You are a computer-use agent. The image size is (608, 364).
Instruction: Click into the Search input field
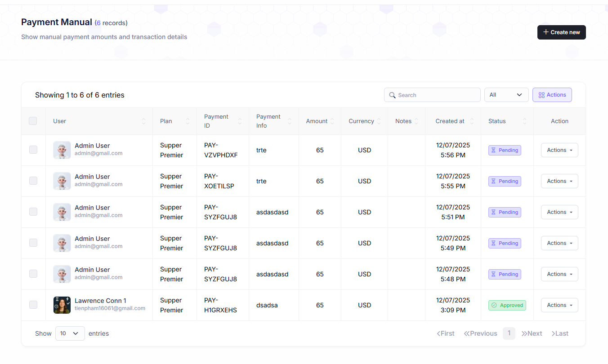[x=436, y=95]
